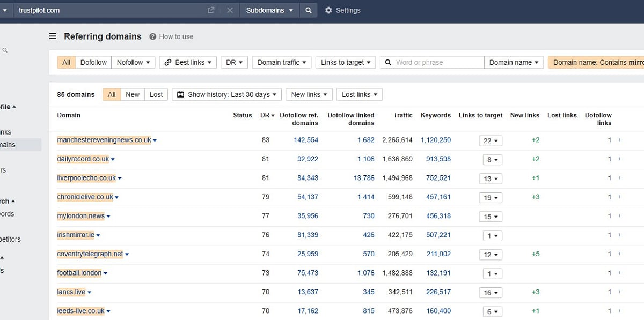
Task: Open Links to target filter dropdown
Action: [x=346, y=62]
